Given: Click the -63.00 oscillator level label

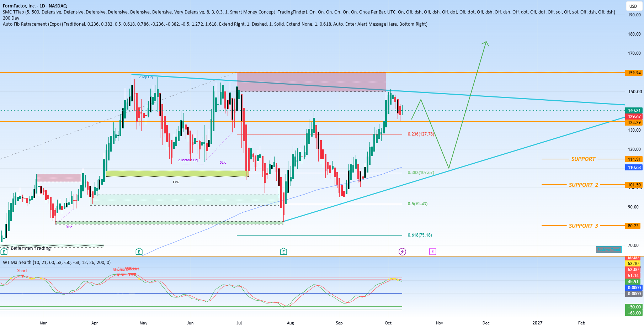Looking at the screenshot, I should coord(634,313).
